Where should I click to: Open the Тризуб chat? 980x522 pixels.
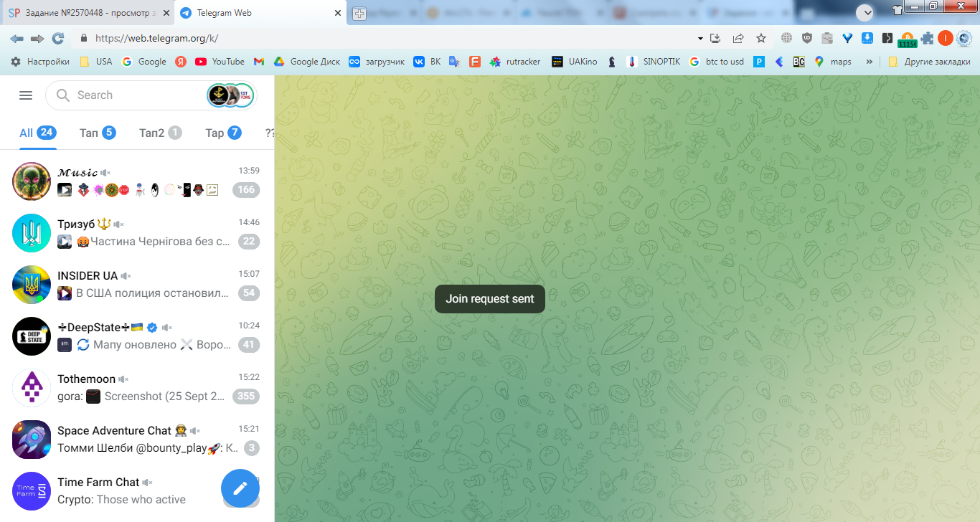(x=137, y=232)
